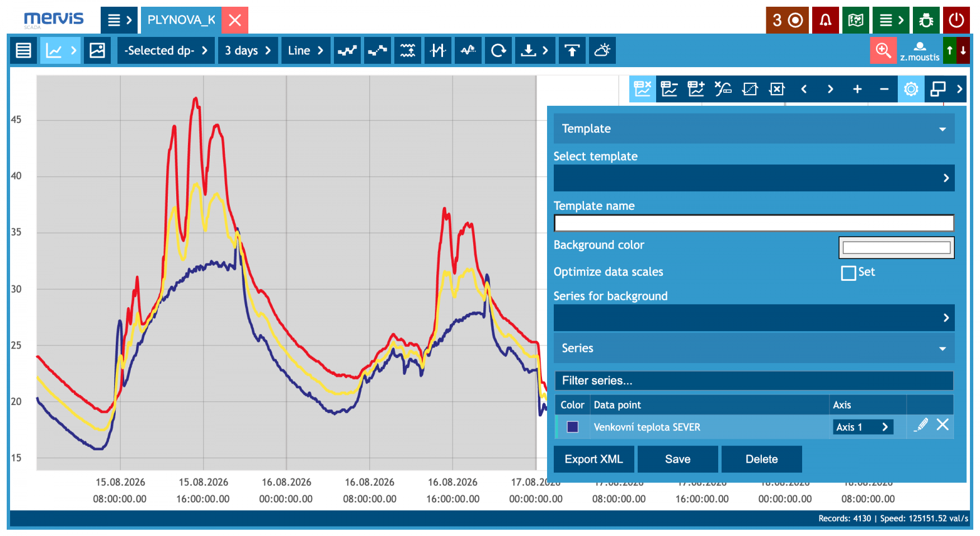Remove the Venkovní teplota SEVER series
The height and width of the screenshot is (536, 980).
[x=943, y=425]
